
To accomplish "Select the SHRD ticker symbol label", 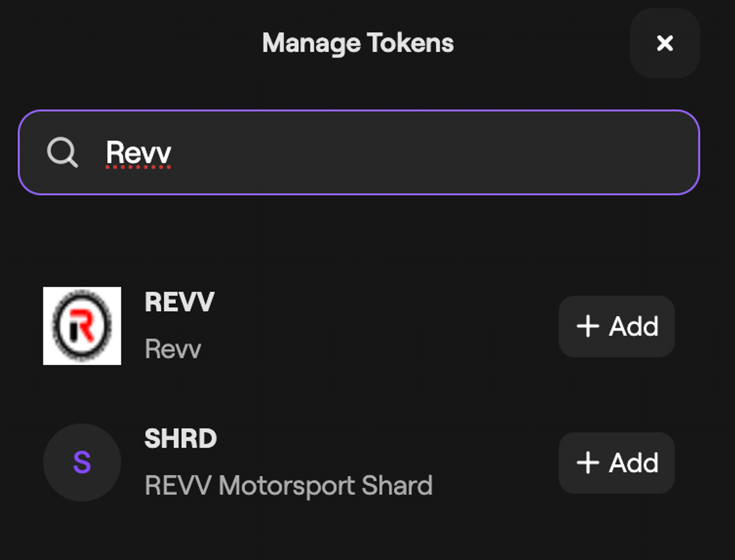I will click(x=181, y=439).
